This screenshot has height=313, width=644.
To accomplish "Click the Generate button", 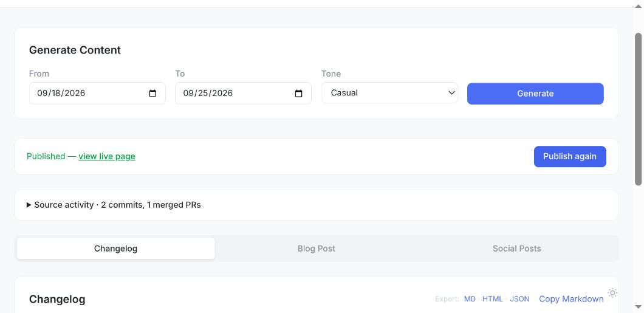I will point(535,94).
